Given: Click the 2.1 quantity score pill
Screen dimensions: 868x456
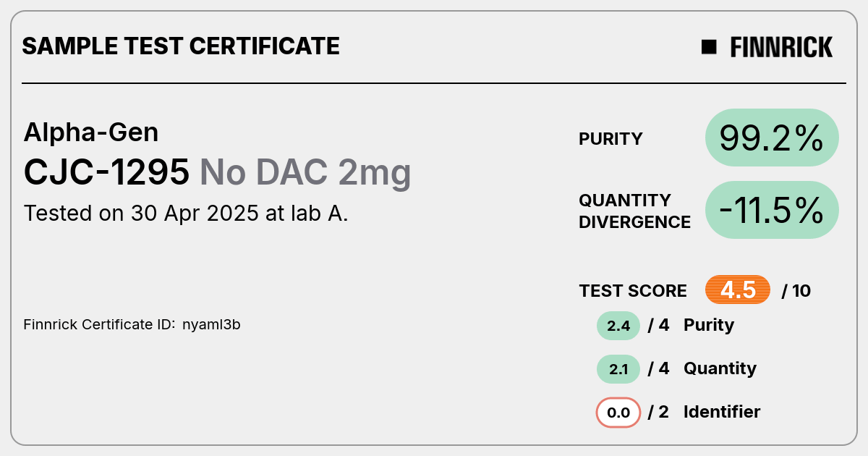Looking at the screenshot, I should 618,369.
